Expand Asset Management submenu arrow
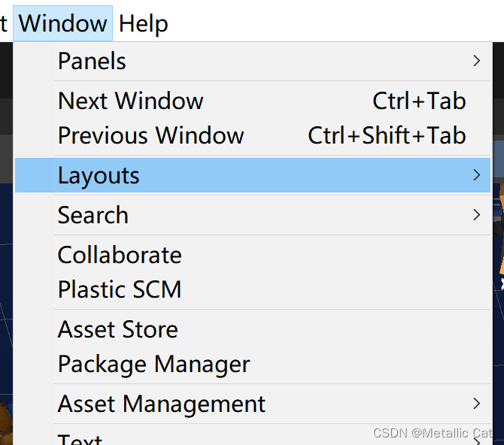The image size is (504, 445). [x=477, y=404]
